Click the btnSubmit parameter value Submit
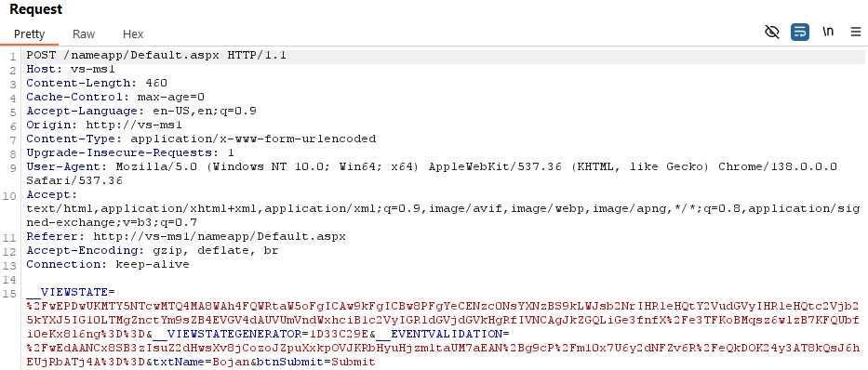868x370 pixels. (x=353, y=363)
